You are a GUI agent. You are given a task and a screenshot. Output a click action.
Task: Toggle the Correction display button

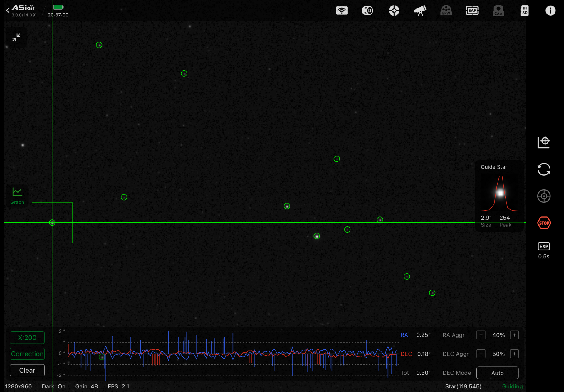[x=27, y=354]
